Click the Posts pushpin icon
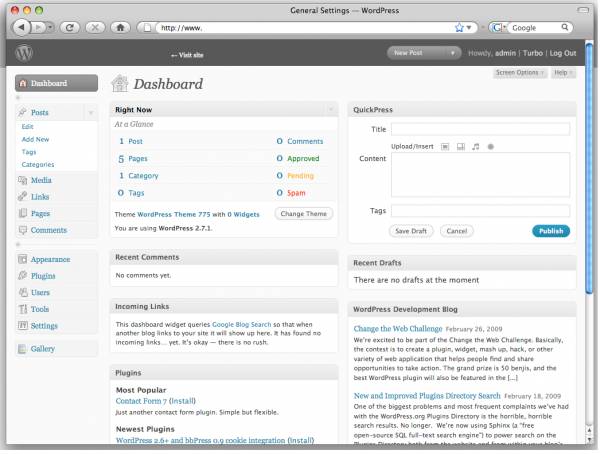The image size is (600, 454). point(23,112)
